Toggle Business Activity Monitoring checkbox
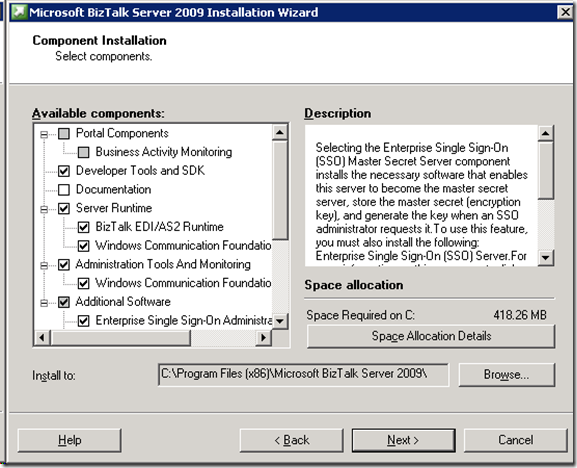This screenshot has height=468, width=577. coord(84,152)
